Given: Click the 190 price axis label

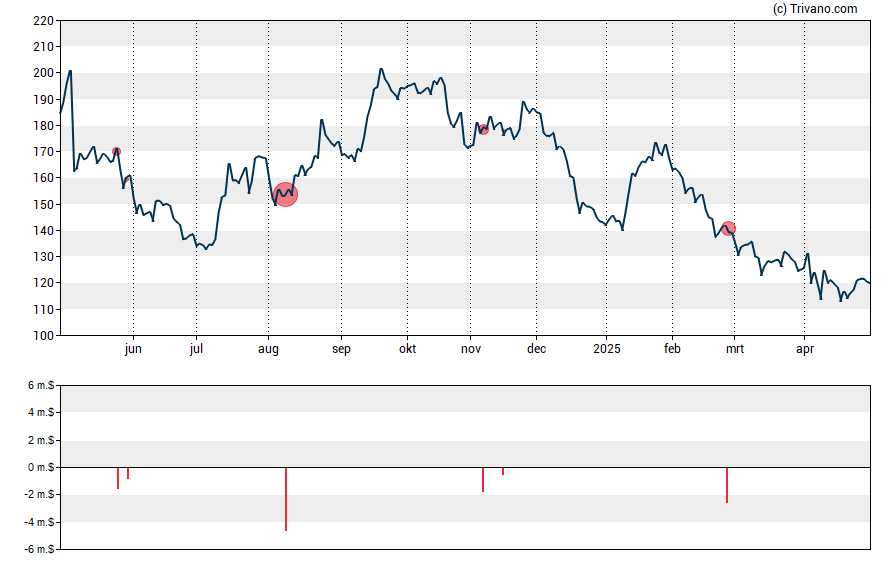Looking at the screenshot, I should (x=44, y=100).
